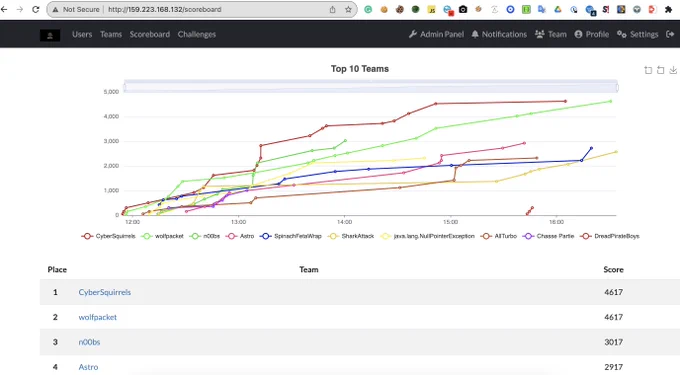Open Profile from the navbar
The height and width of the screenshot is (375, 680).
[x=592, y=34]
